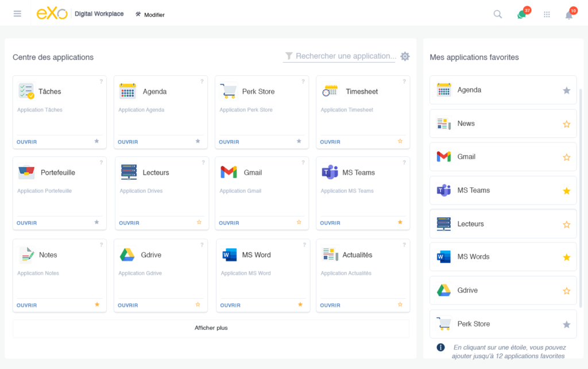The width and height of the screenshot is (588, 369).
Task: Open Portefeuille via OUVRIR
Action: (x=26, y=223)
